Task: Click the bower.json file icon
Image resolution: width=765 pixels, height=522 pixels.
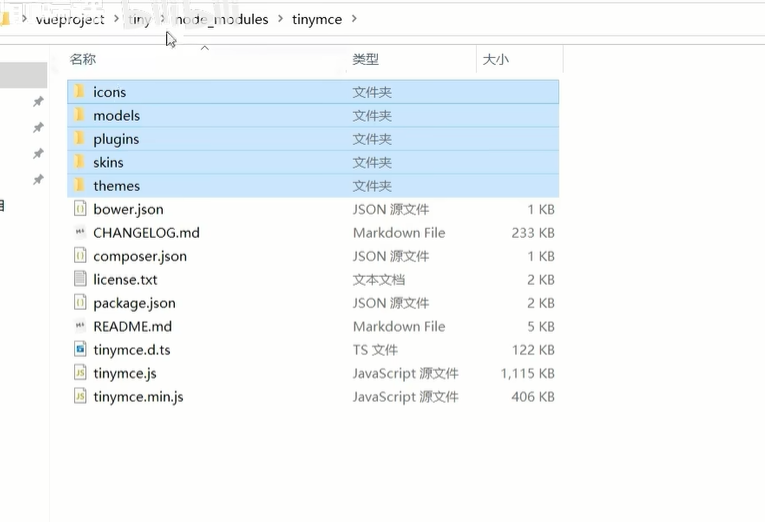Action: click(80, 209)
